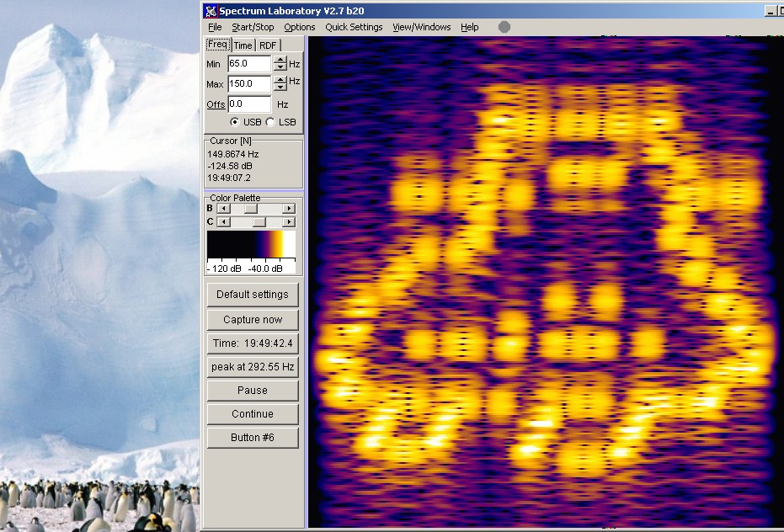Decrease Max frequency with the down arrow
This screenshot has height=532, width=784.
click(x=280, y=88)
